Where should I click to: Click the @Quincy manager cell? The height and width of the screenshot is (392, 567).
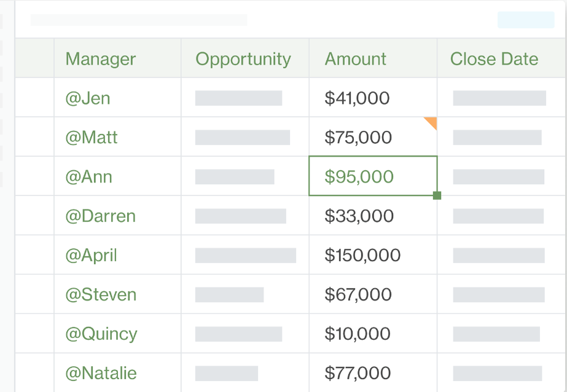[x=101, y=334]
